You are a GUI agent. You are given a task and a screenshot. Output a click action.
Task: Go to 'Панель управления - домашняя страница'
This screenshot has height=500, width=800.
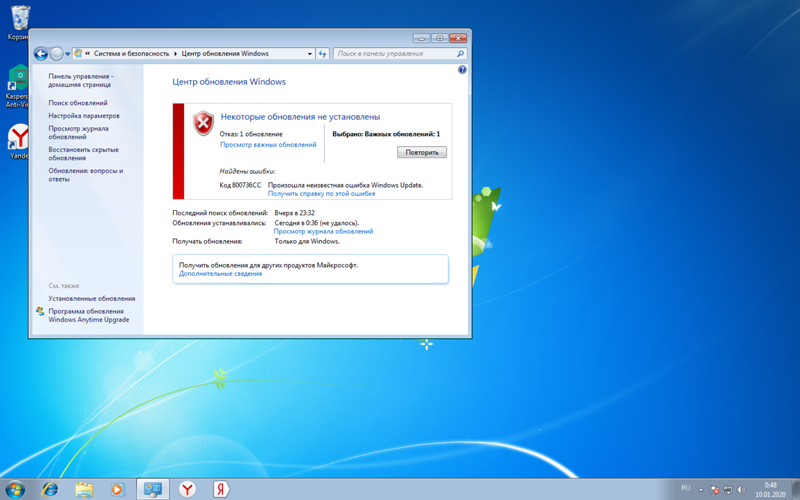coord(81,81)
